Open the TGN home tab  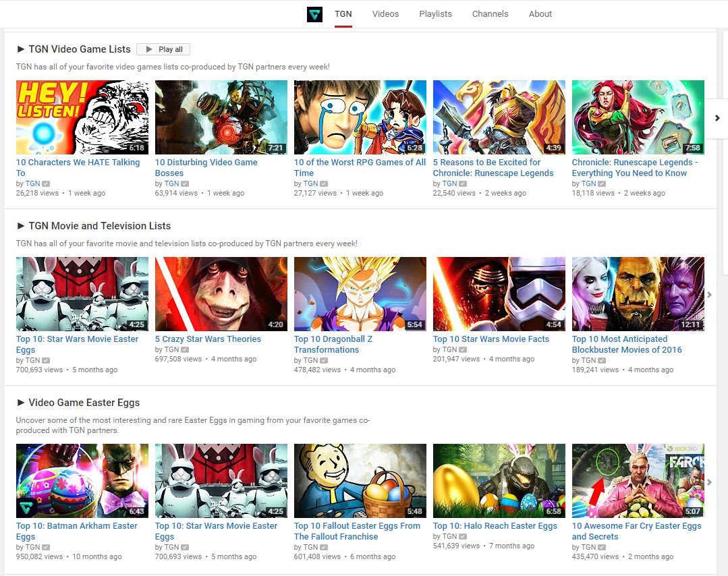[343, 14]
